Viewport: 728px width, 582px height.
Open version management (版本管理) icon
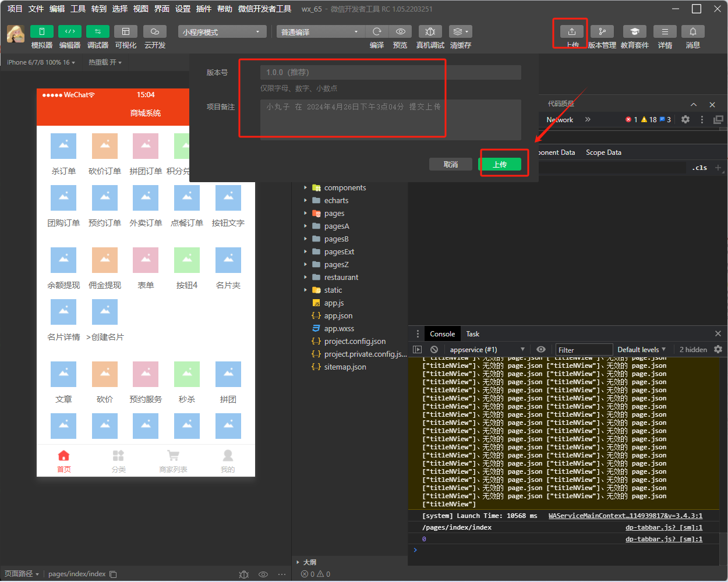(602, 31)
